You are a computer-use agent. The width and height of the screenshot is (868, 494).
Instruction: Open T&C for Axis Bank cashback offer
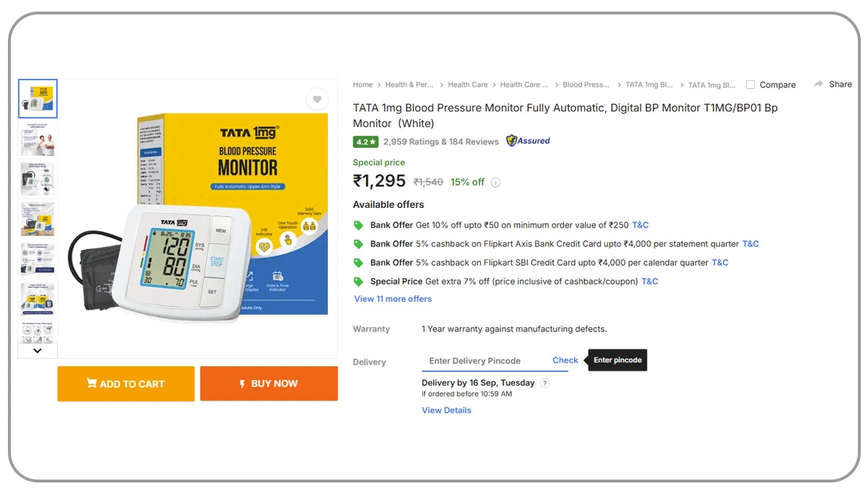(750, 244)
